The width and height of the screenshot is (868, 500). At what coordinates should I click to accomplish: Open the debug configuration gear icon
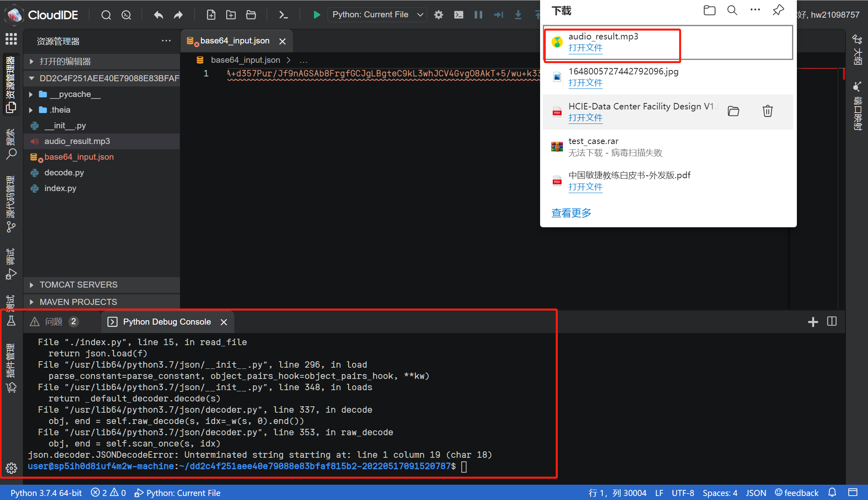(438, 15)
